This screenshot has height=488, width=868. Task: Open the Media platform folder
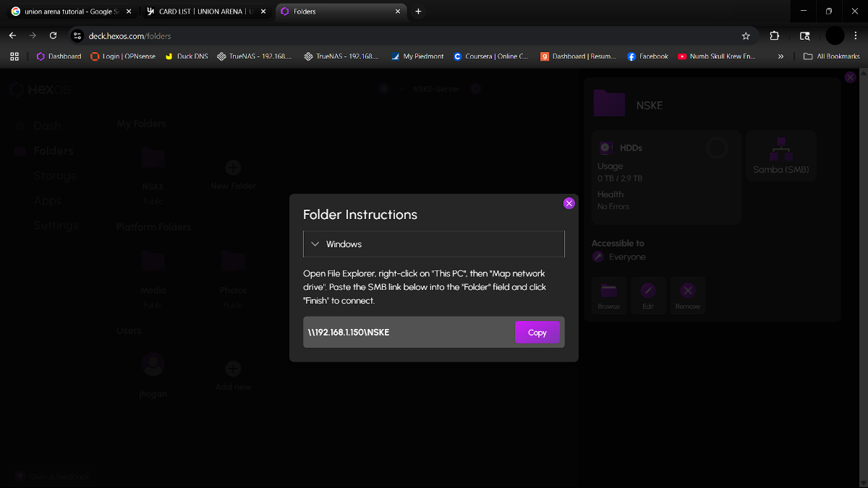(x=153, y=278)
